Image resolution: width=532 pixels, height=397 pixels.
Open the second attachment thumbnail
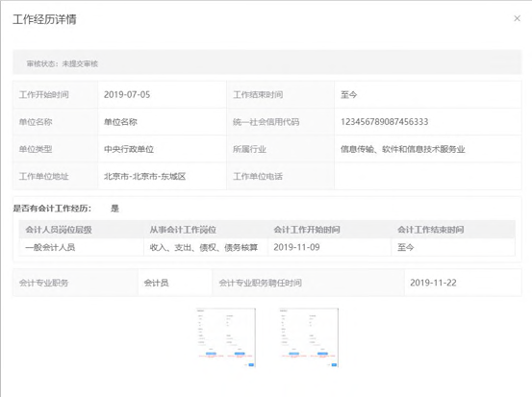[x=309, y=337]
